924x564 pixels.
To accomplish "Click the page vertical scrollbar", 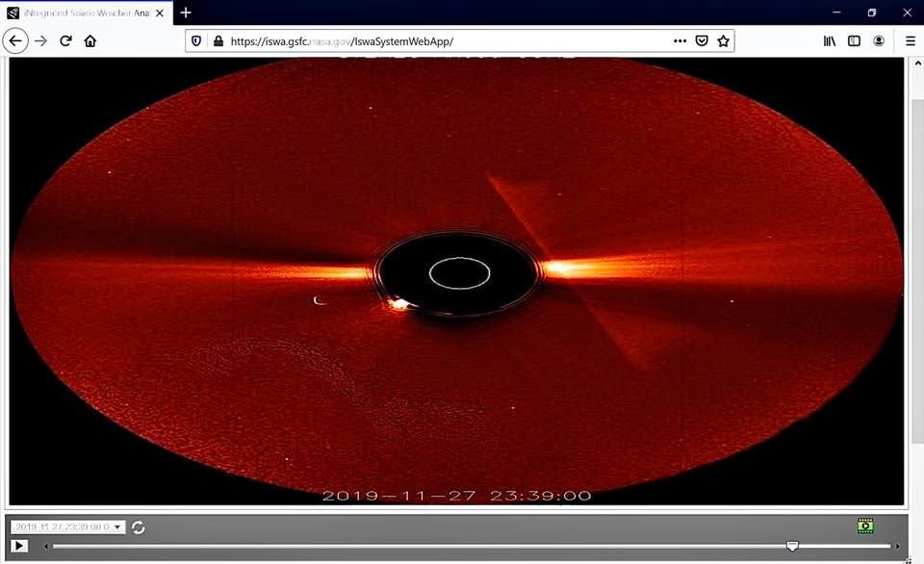I will tap(917, 271).
